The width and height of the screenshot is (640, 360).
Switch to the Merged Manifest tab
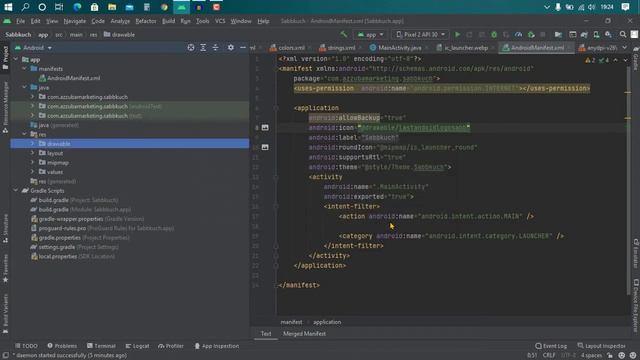point(304,334)
